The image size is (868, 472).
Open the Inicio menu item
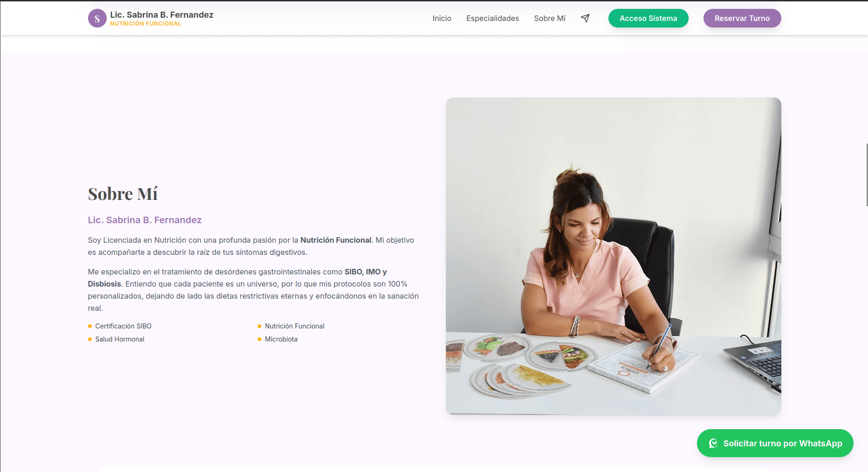click(442, 18)
